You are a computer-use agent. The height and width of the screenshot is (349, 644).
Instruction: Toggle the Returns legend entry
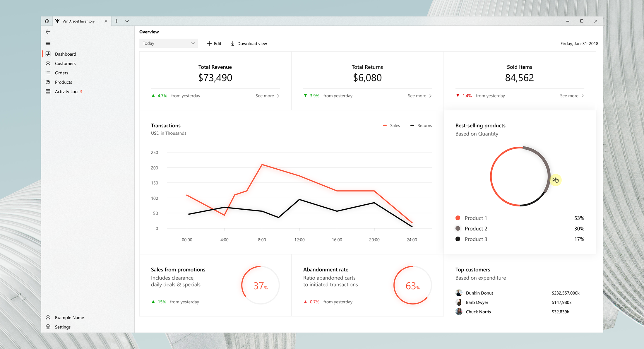pyautogui.click(x=421, y=125)
